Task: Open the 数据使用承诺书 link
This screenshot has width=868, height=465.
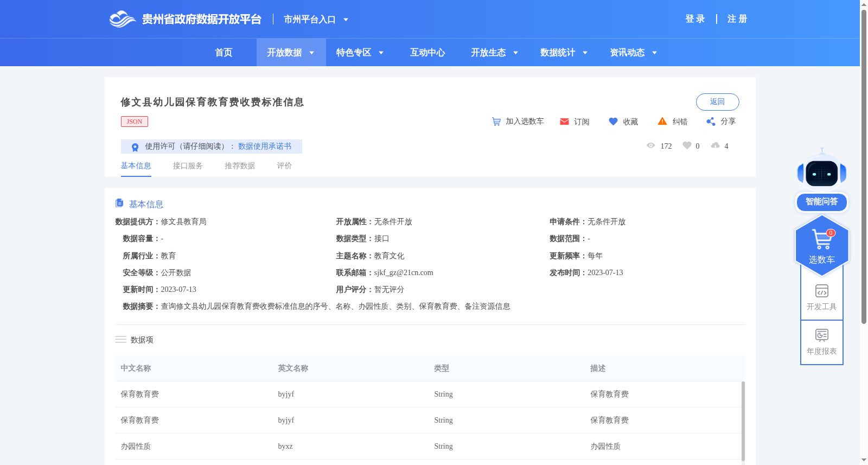Action: 265,146
